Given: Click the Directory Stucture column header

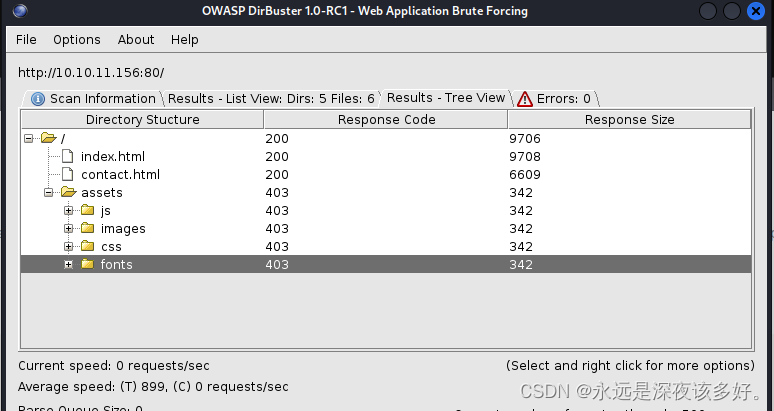Looking at the screenshot, I should coord(143,119).
